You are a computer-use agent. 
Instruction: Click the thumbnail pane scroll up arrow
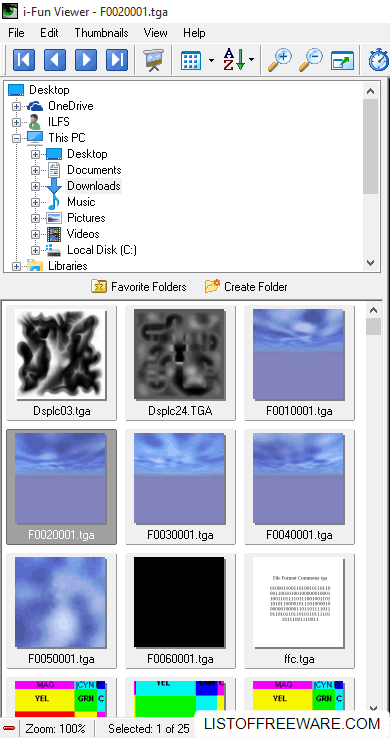pos(374,310)
